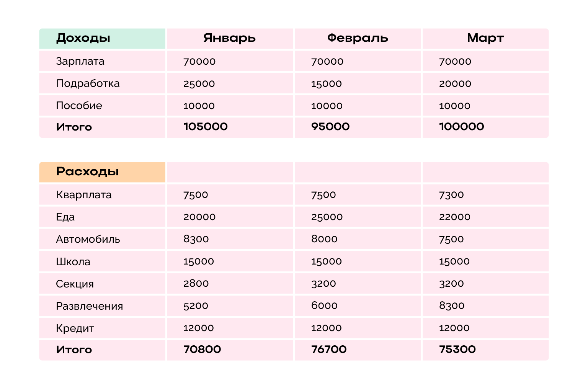This screenshot has width=588, height=392.
Task: Select the Февраль column header
Action: 357,38
